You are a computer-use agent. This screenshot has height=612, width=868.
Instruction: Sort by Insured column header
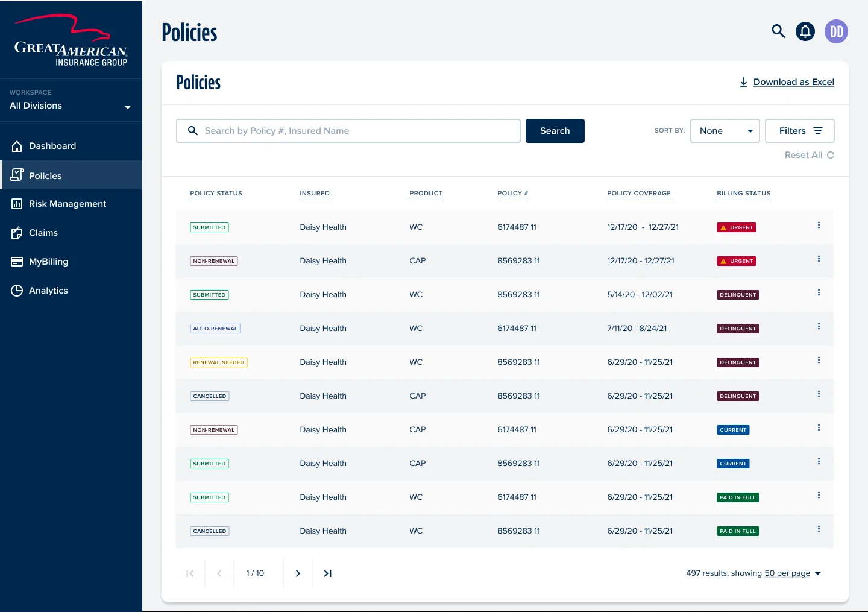[x=315, y=194]
